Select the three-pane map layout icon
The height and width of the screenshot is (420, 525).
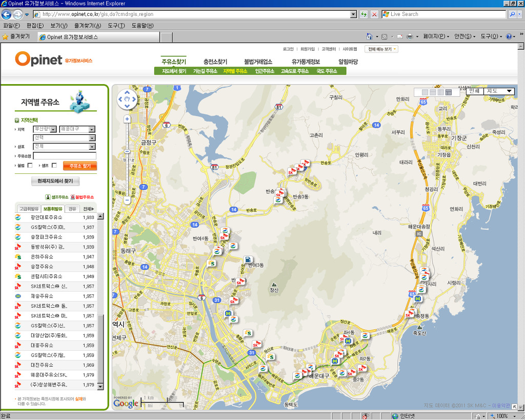[449, 92]
